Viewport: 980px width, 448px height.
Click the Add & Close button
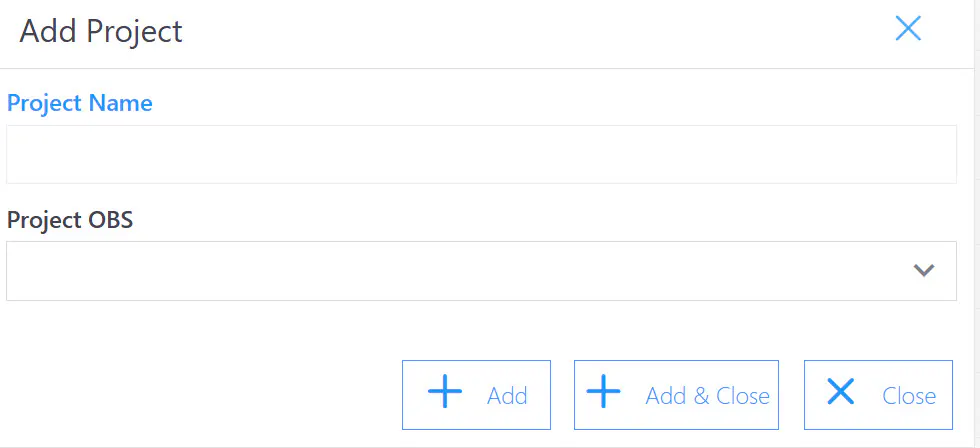tap(676, 395)
